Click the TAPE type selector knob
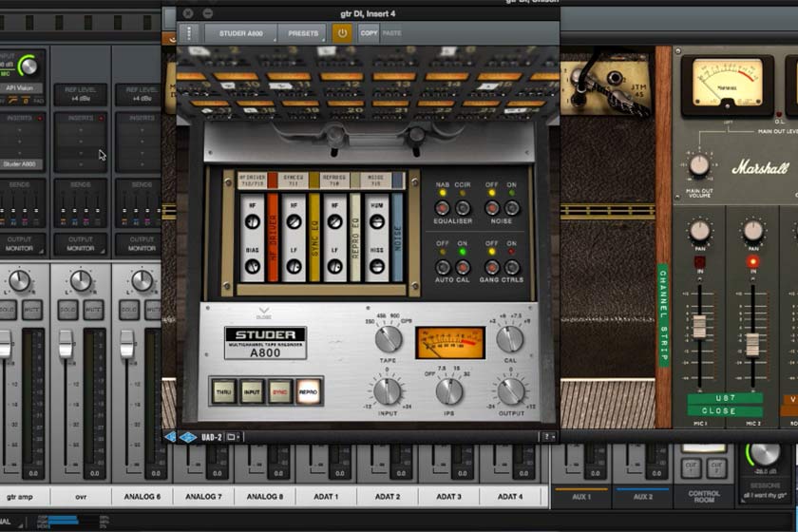798x532 pixels. pos(389,339)
